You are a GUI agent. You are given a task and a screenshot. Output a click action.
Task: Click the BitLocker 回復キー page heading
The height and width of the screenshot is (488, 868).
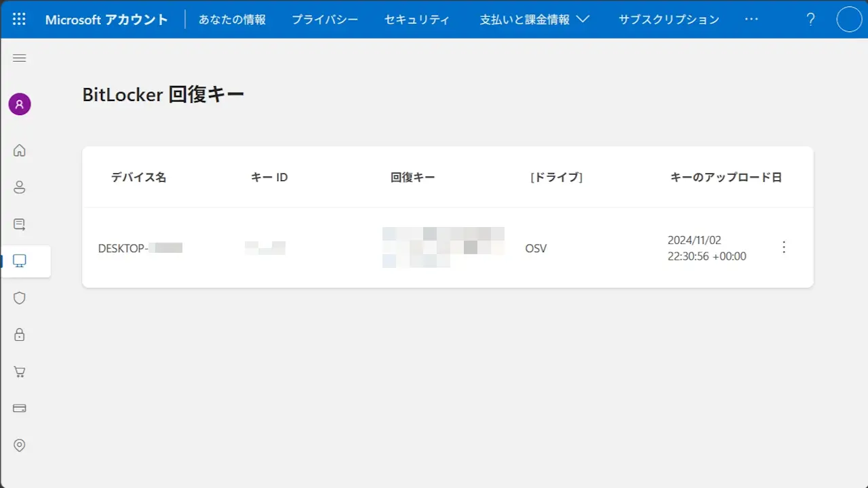(x=163, y=95)
